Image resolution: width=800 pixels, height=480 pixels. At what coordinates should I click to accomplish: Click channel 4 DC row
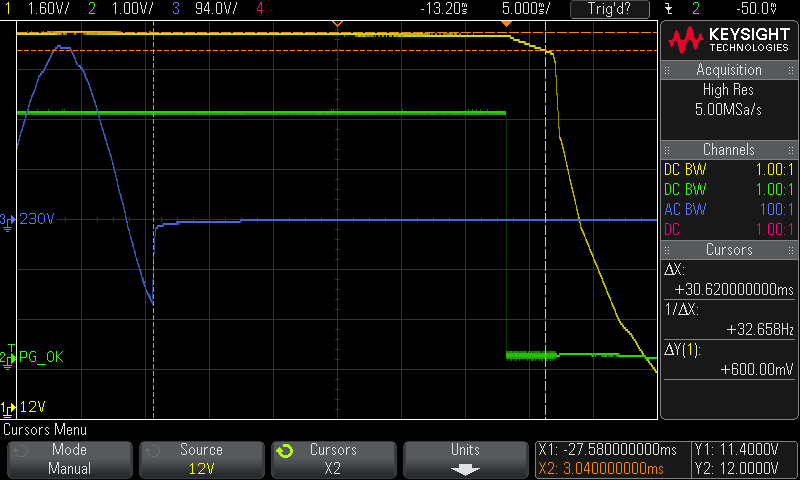[x=729, y=230]
